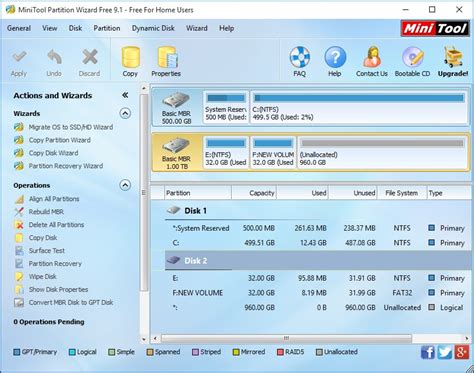Open the Disk menu

click(x=75, y=28)
